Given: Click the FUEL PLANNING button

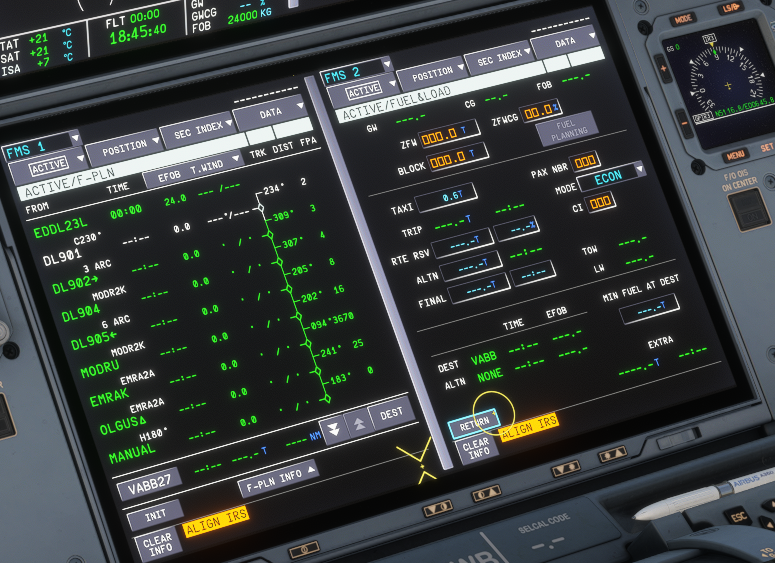Looking at the screenshot, I should click(x=567, y=129).
